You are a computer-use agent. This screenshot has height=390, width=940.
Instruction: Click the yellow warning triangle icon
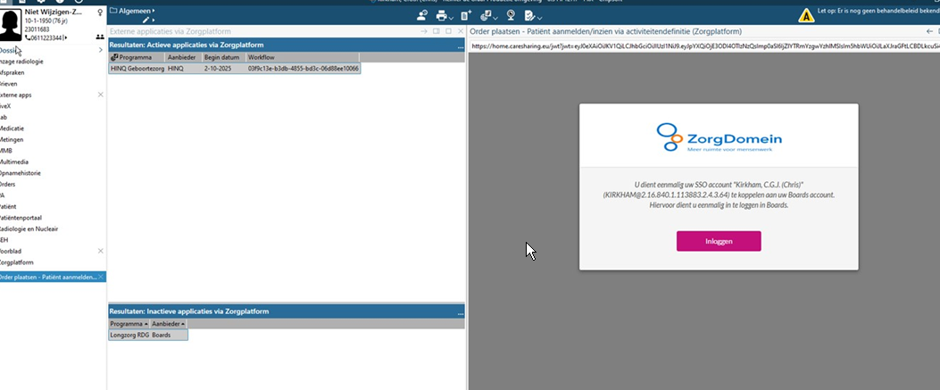806,16
